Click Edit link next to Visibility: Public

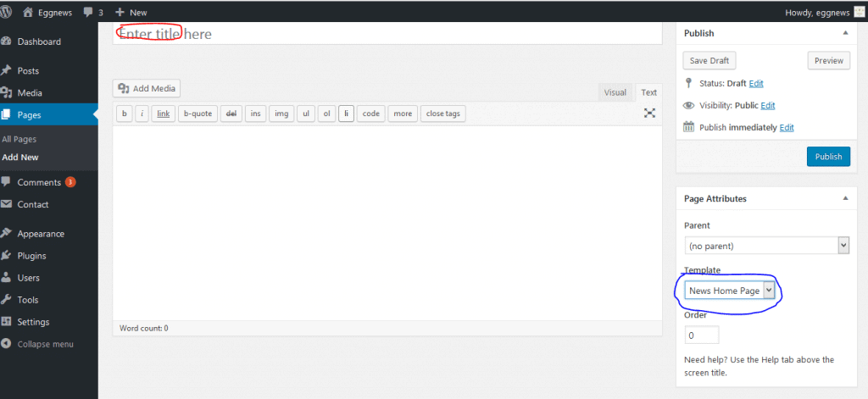point(768,105)
